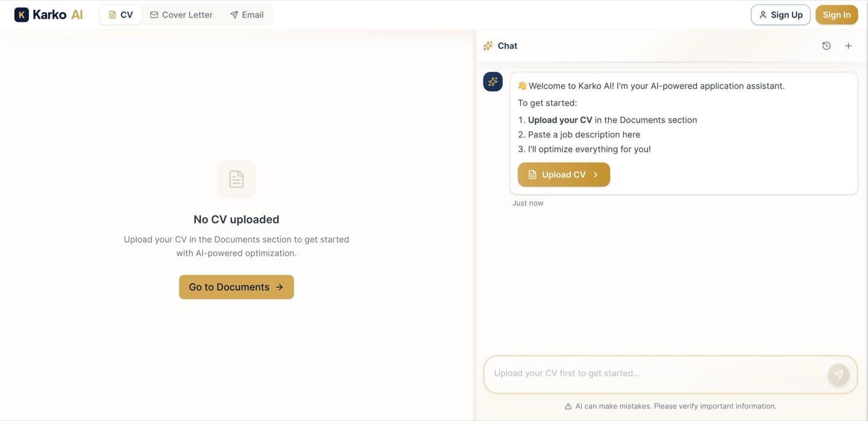Click the send message icon
Viewport: 868px width, 421px height.
[838, 374]
